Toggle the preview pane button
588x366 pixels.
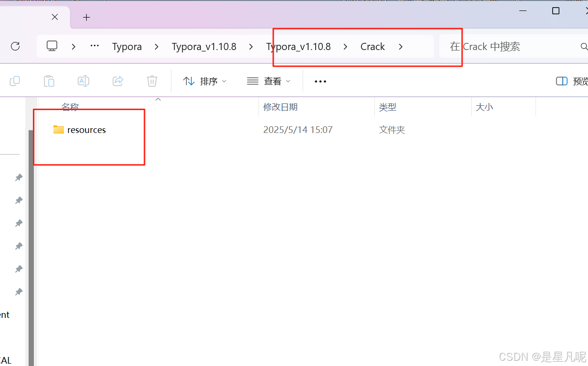click(x=572, y=81)
